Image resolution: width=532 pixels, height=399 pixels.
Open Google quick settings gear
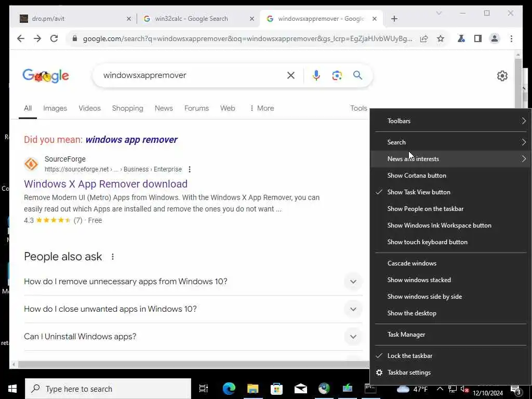[x=502, y=76]
